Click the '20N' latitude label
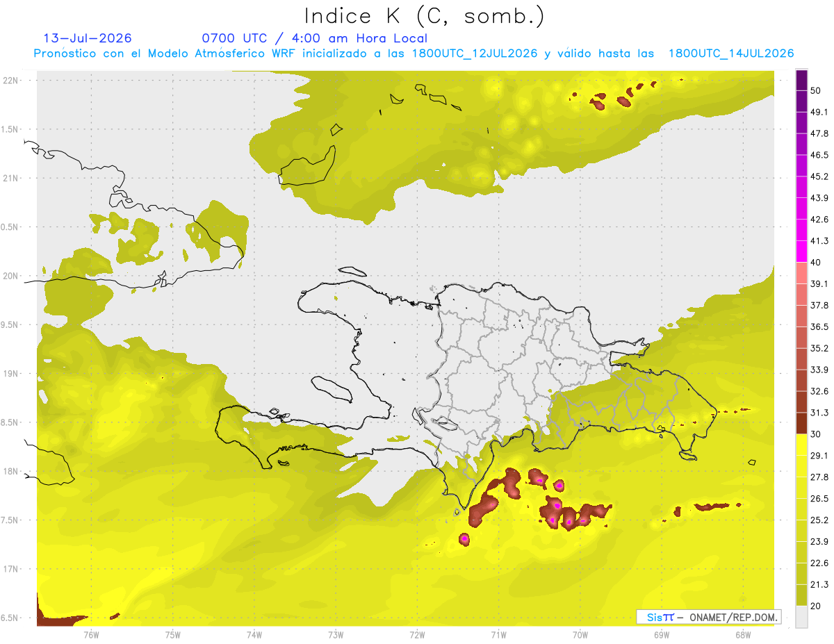 [11, 276]
